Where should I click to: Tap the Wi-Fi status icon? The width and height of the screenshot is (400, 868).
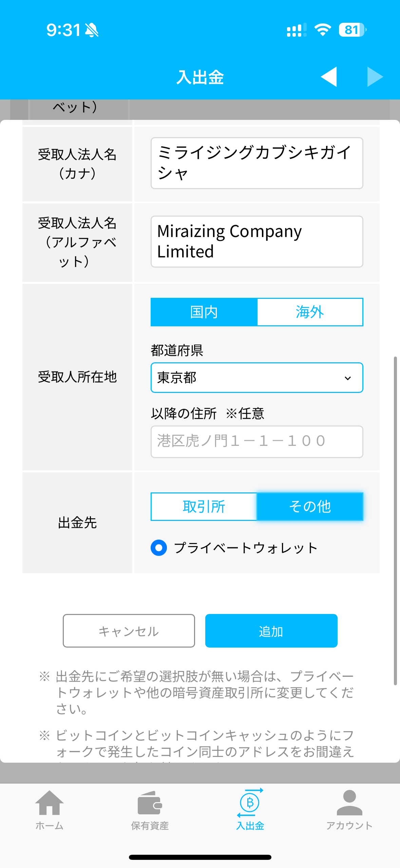322,30
